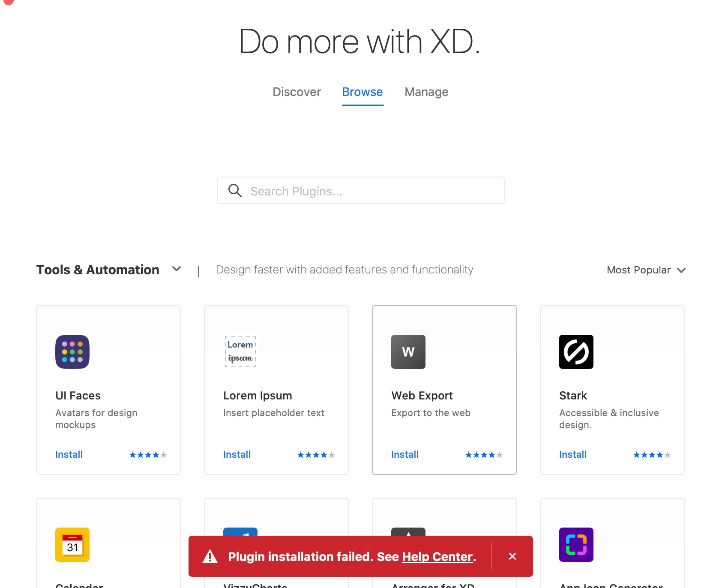Click the App Icon Generator plugin icon

[x=576, y=545]
